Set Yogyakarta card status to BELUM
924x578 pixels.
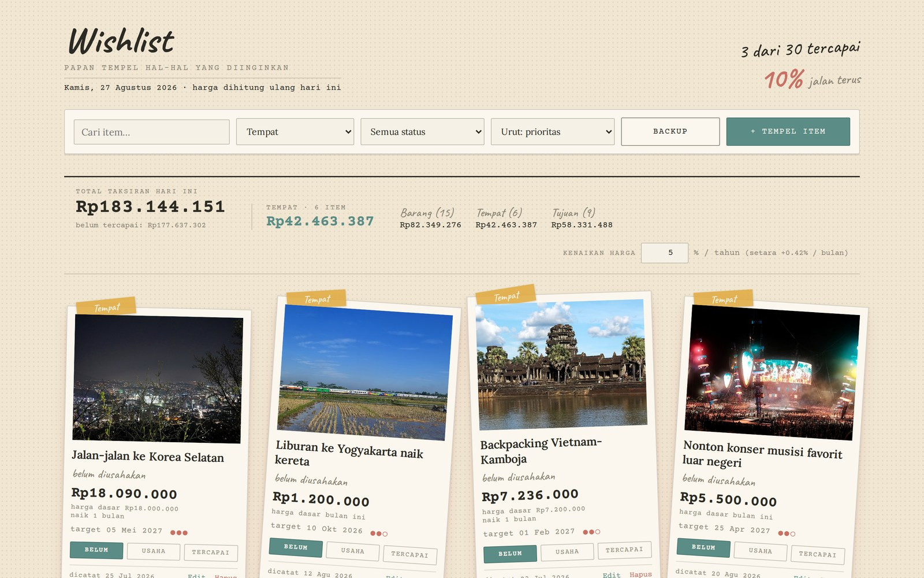coord(296,547)
